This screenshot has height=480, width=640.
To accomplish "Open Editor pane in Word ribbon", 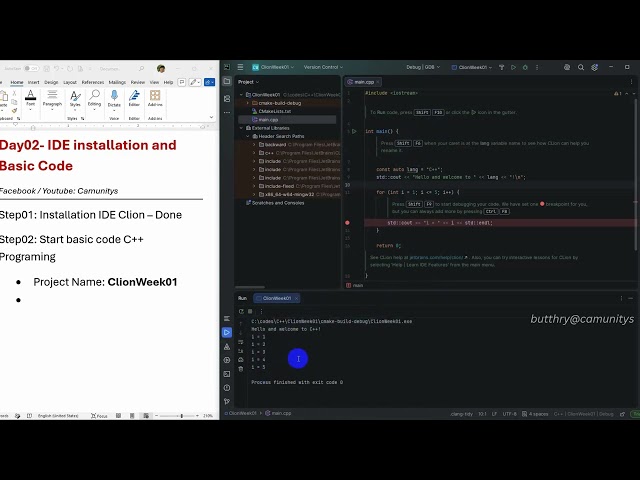I will tap(134, 100).
